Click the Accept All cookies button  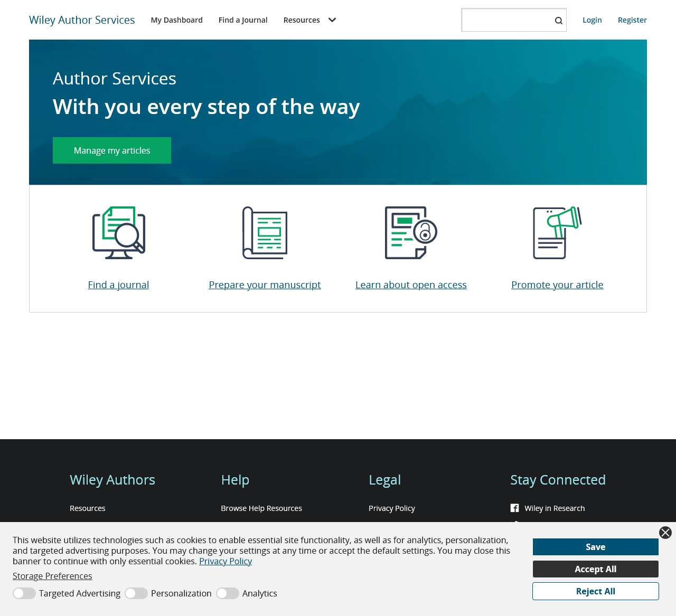596,569
